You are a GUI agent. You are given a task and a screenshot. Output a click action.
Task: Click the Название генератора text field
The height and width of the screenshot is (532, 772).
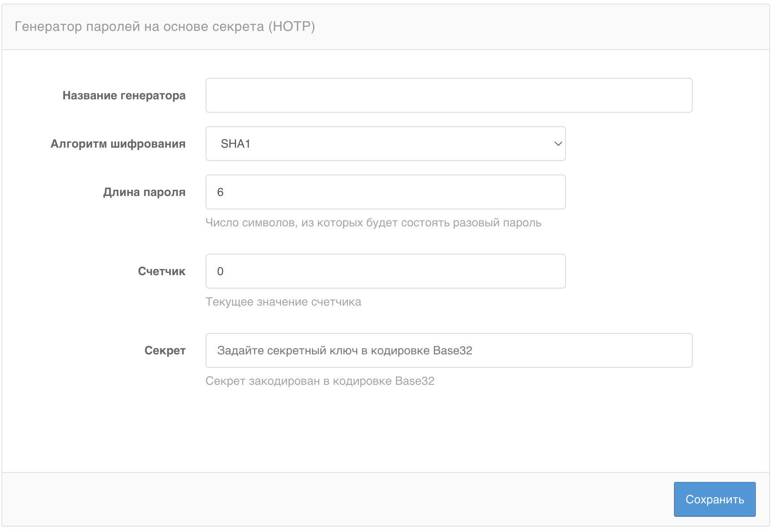pyautogui.click(x=449, y=95)
